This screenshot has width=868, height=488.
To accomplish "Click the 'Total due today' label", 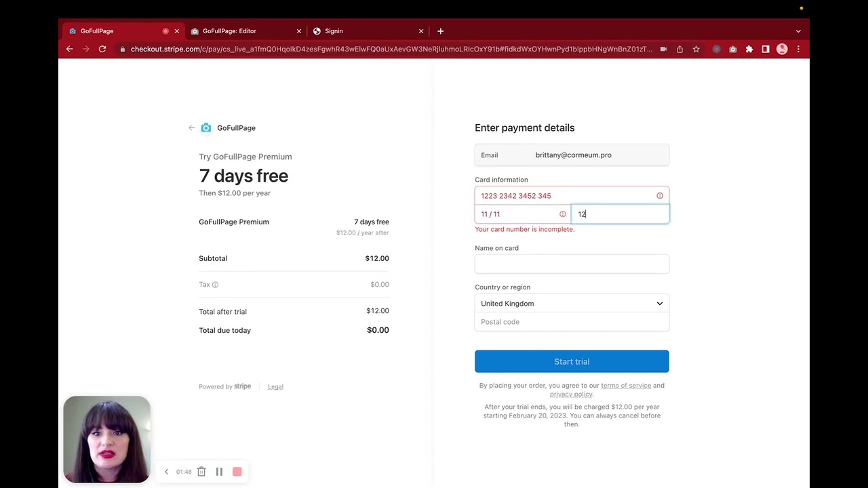I will pos(224,330).
